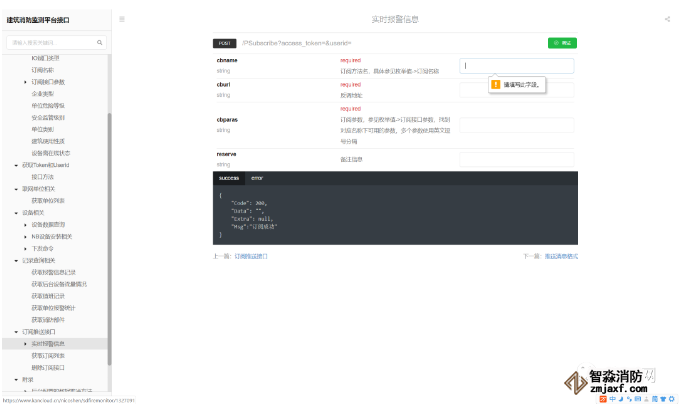Expand the 订阅接口参数 tree node
Screen dimensions: 680x404
point(26,82)
